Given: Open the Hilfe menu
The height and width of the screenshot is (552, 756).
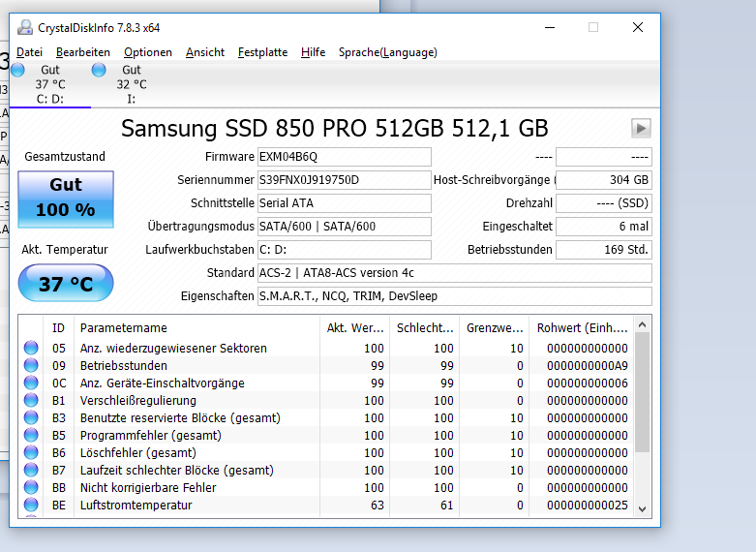Looking at the screenshot, I should pyautogui.click(x=313, y=52).
